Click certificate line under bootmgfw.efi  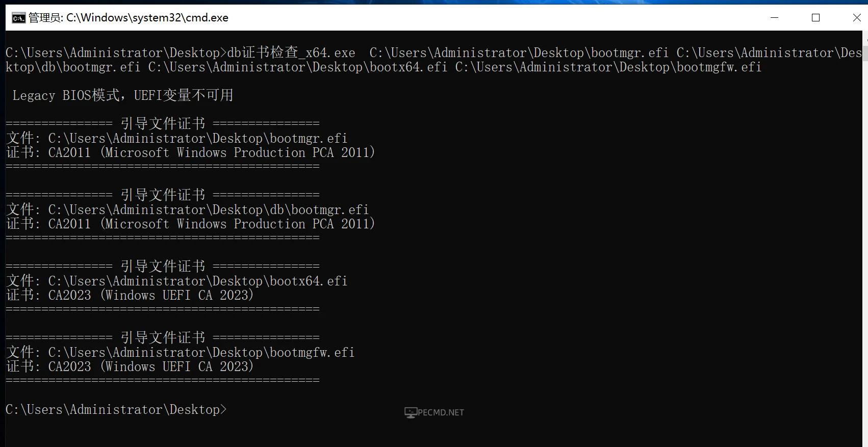[130, 366]
